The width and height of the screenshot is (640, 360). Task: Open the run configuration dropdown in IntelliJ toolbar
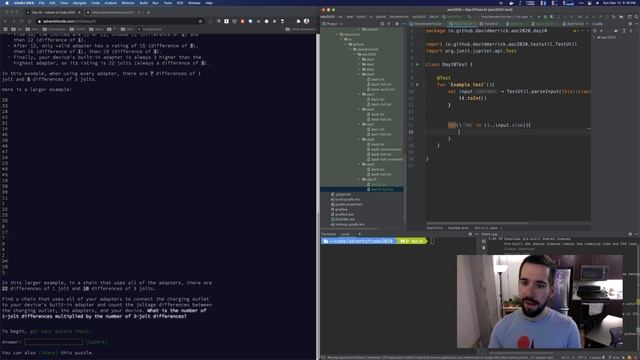click(506, 17)
